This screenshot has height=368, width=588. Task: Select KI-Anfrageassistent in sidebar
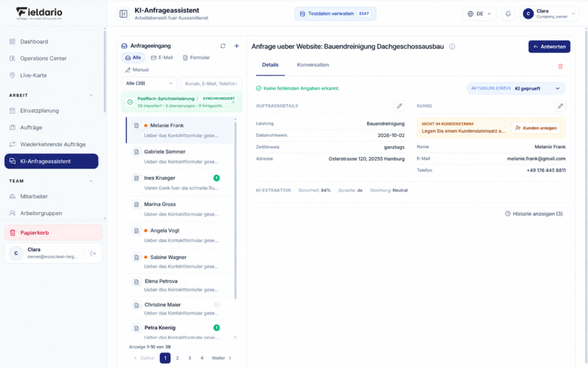pos(51,161)
